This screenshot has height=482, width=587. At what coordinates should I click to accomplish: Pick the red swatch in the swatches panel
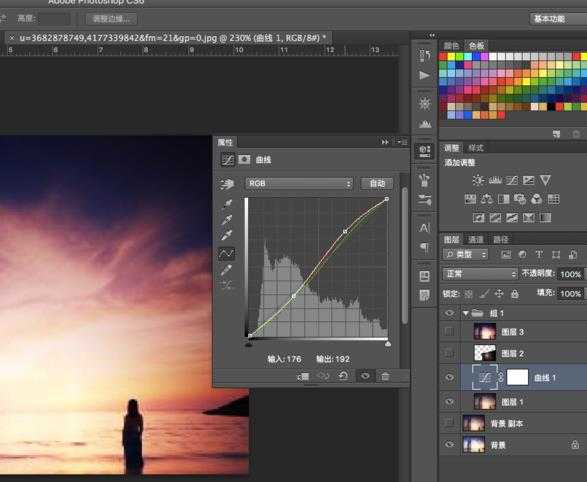443,57
